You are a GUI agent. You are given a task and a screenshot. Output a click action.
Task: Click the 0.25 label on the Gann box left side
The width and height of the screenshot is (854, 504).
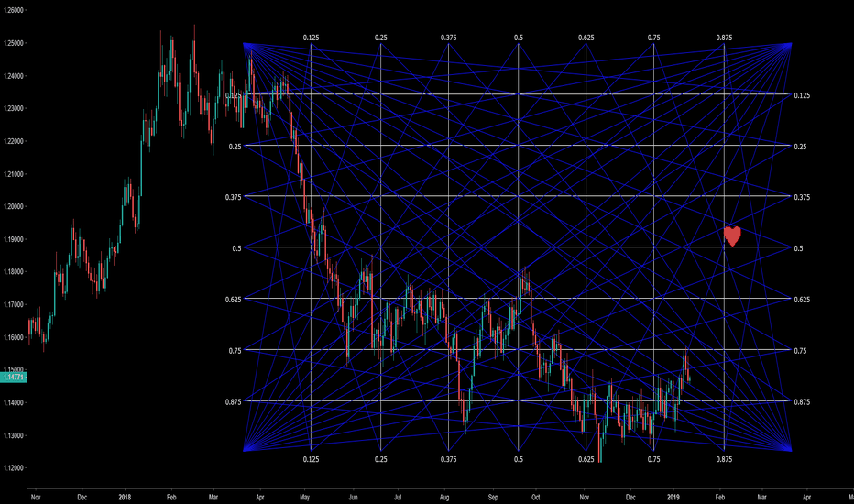coord(235,147)
